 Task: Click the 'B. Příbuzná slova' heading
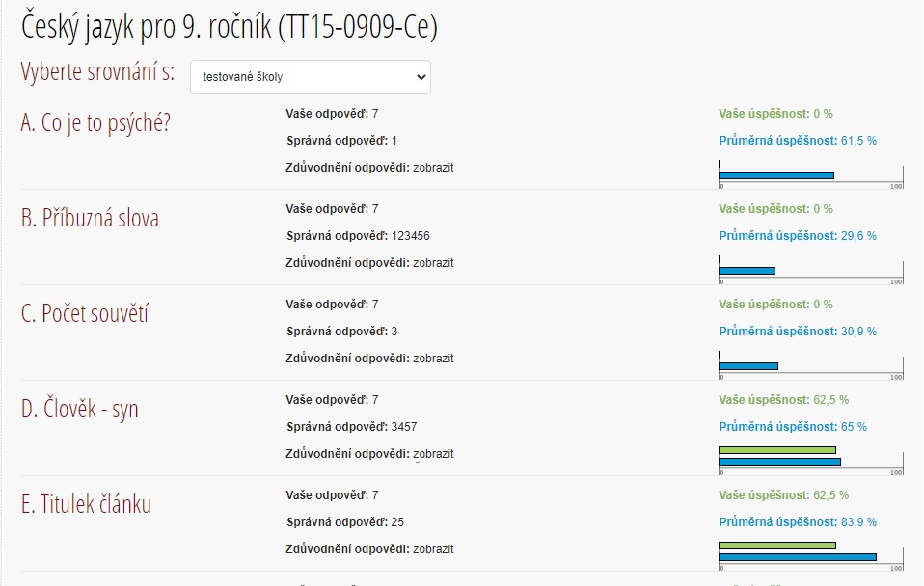[x=90, y=219]
